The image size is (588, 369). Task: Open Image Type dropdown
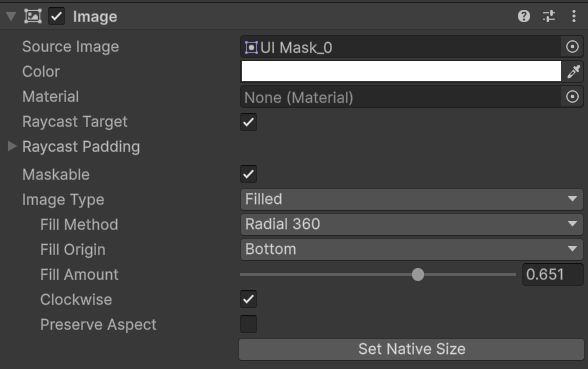pos(411,199)
